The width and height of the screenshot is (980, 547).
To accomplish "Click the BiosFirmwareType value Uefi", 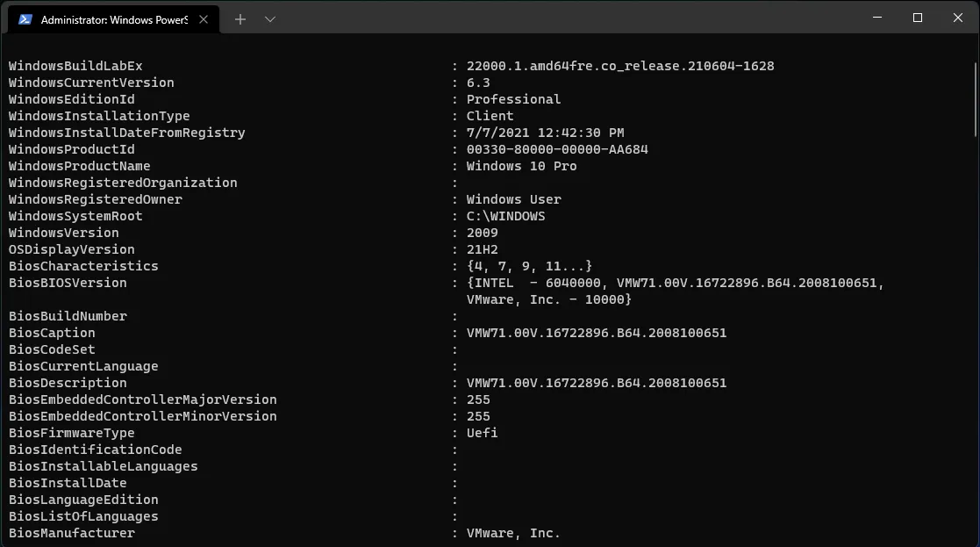I will point(482,433).
